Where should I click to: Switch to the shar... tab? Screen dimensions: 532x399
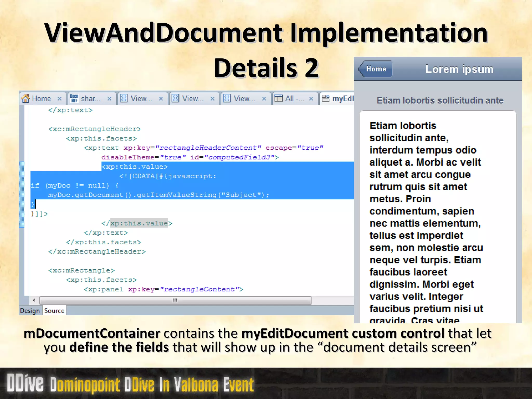(92, 99)
